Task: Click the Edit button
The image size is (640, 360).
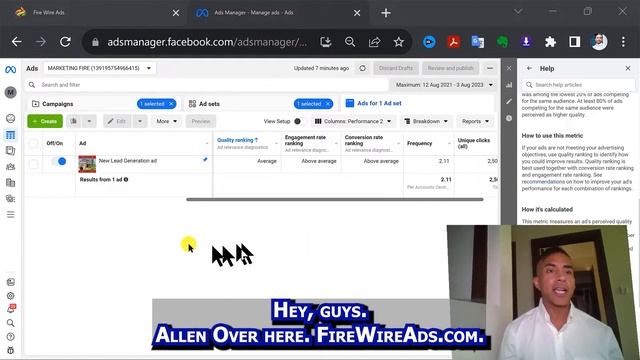Action: pos(118,121)
